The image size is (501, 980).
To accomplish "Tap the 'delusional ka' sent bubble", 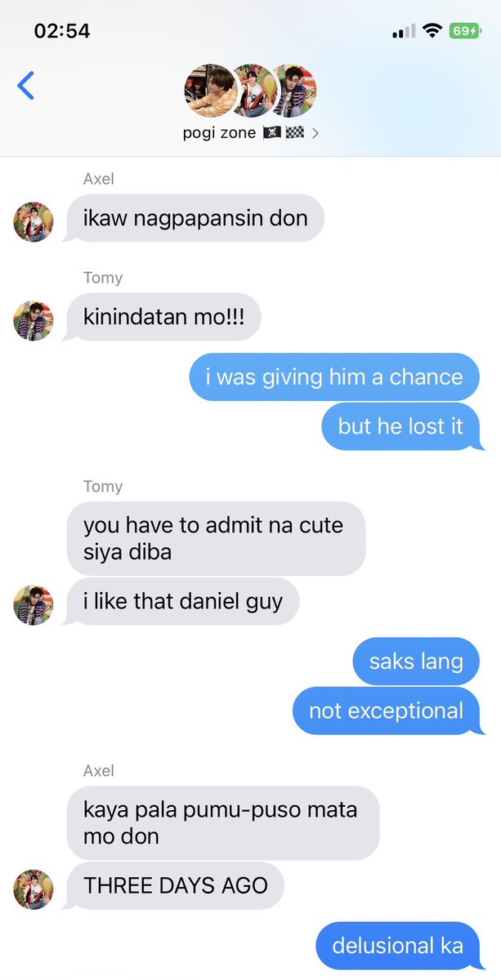I will click(x=397, y=946).
